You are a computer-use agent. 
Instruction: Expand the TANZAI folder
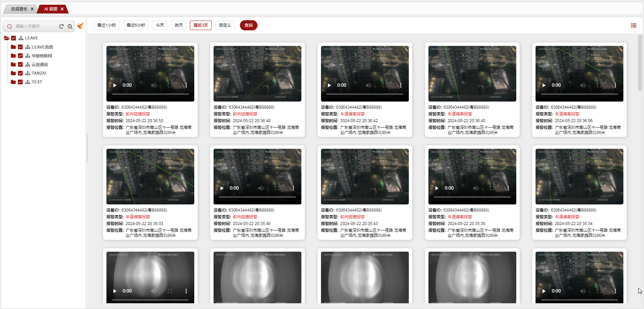(13, 73)
